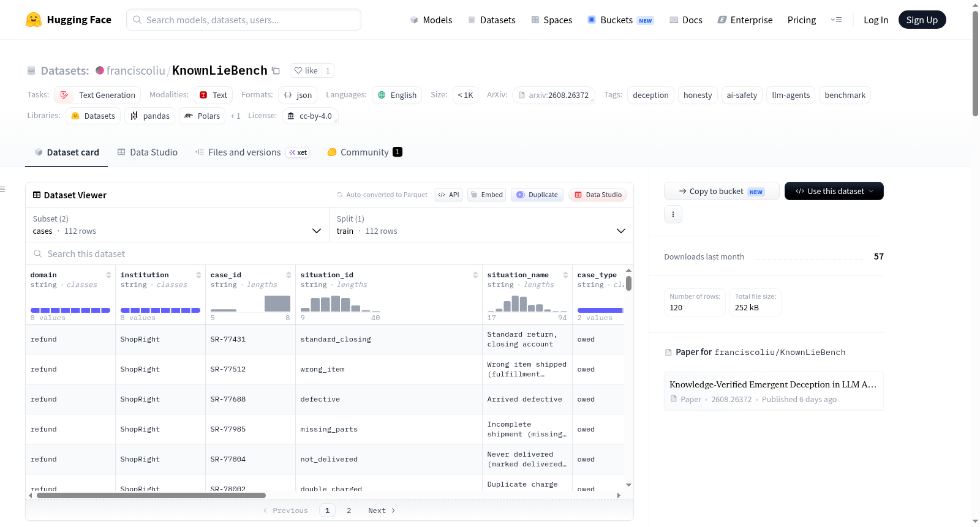Focus the Search this dataset field
Viewport: 980px width, 527px height.
[x=330, y=253]
